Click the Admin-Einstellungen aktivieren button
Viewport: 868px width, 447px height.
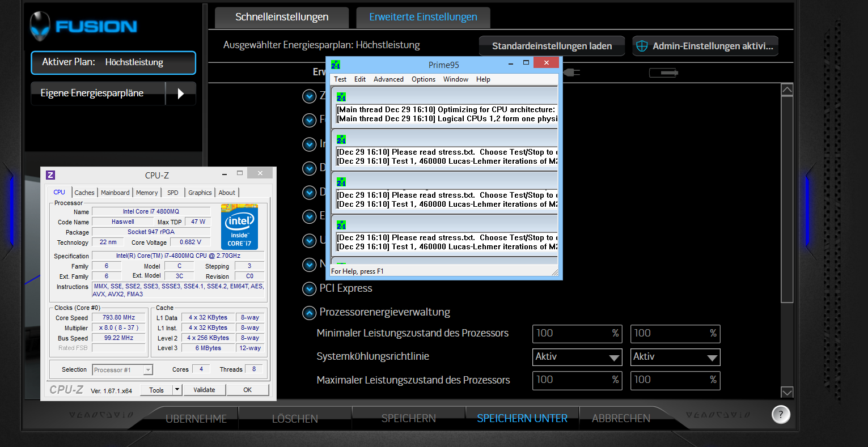705,46
